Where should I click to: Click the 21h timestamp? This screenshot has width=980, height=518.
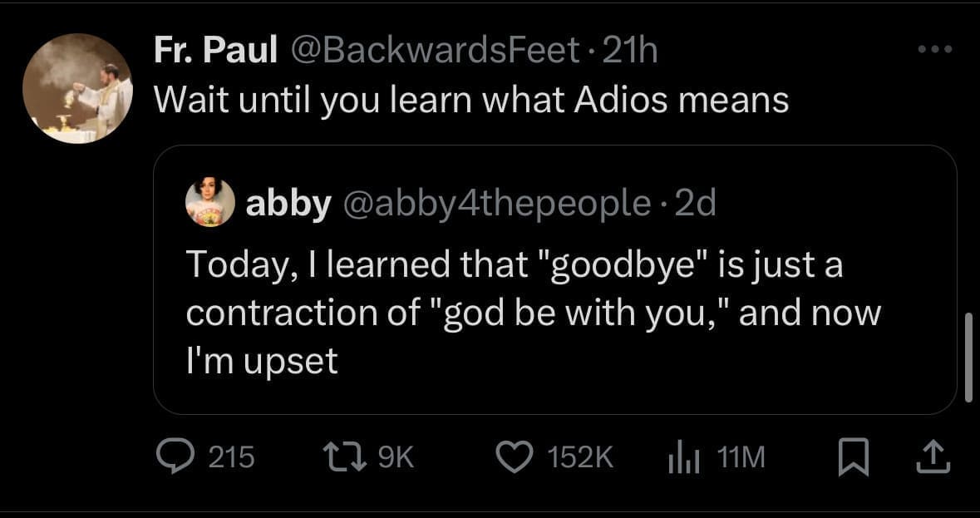tap(629, 52)
